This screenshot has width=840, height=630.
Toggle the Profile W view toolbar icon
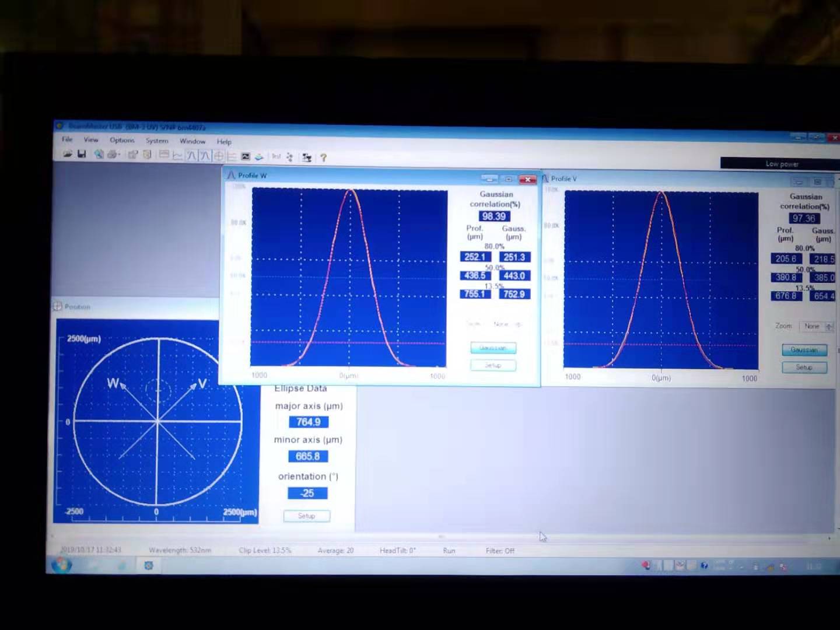coord(191,156)
